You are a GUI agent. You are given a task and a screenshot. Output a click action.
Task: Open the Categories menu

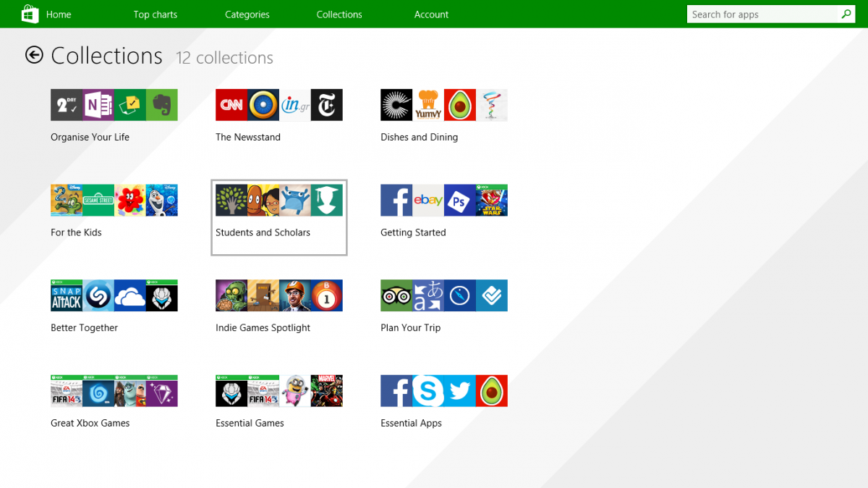247,14
